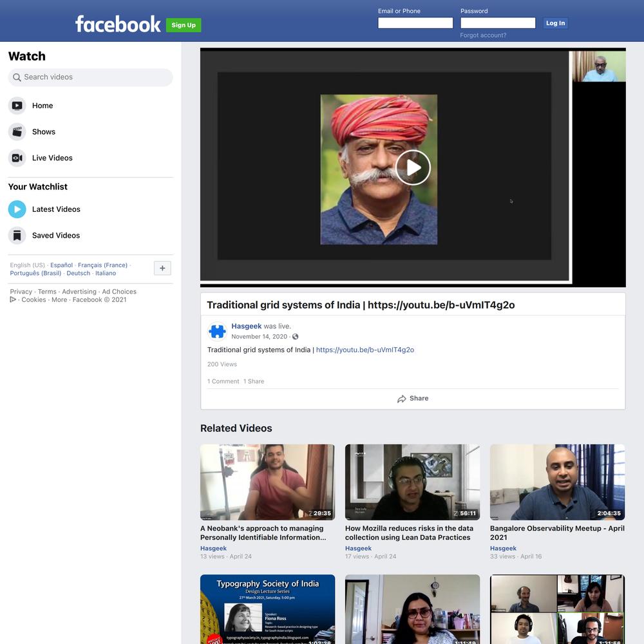The image size is (644, 644).
Task: Click the Log In button
Action: click(555, 23)
